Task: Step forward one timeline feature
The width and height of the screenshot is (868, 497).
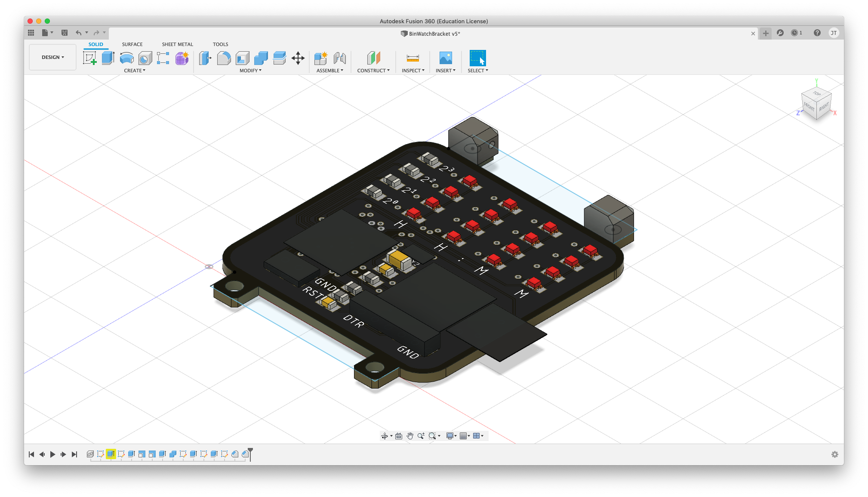Action: click(63, 454)
